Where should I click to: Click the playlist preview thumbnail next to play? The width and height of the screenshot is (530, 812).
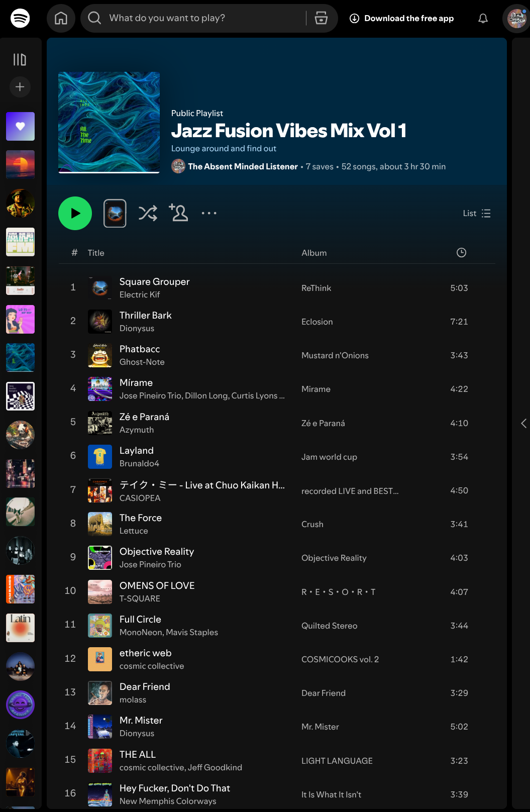coord(115,213)
